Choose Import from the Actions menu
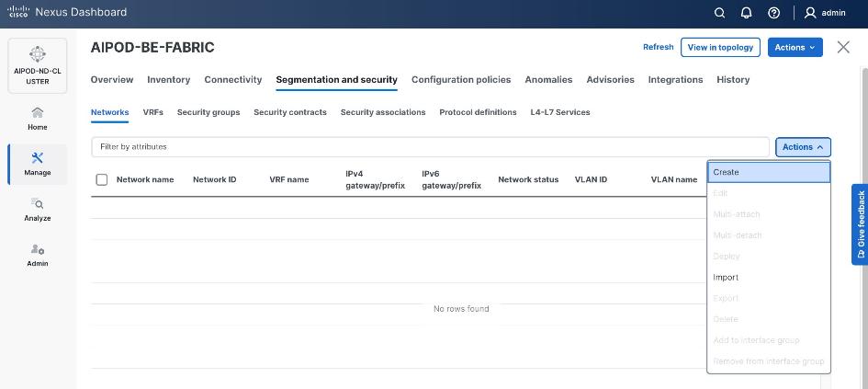 (x=726, y=277)
